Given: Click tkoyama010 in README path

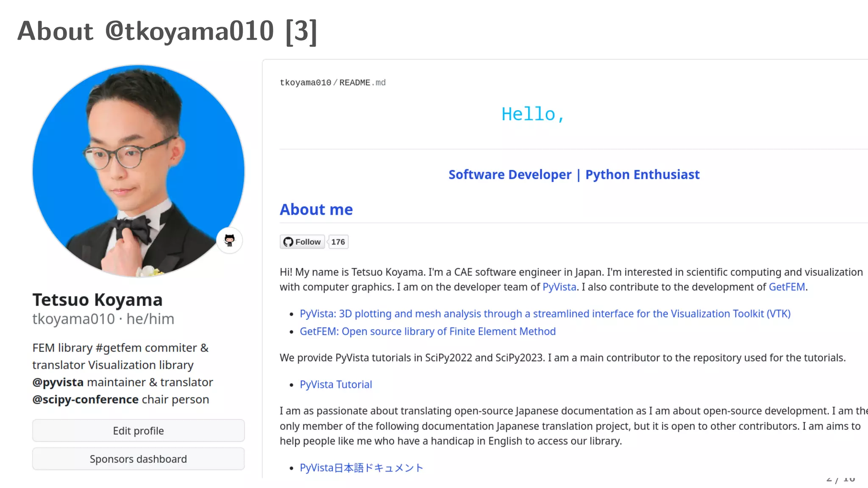Looking at the screenshot, I should click(306, 83).
